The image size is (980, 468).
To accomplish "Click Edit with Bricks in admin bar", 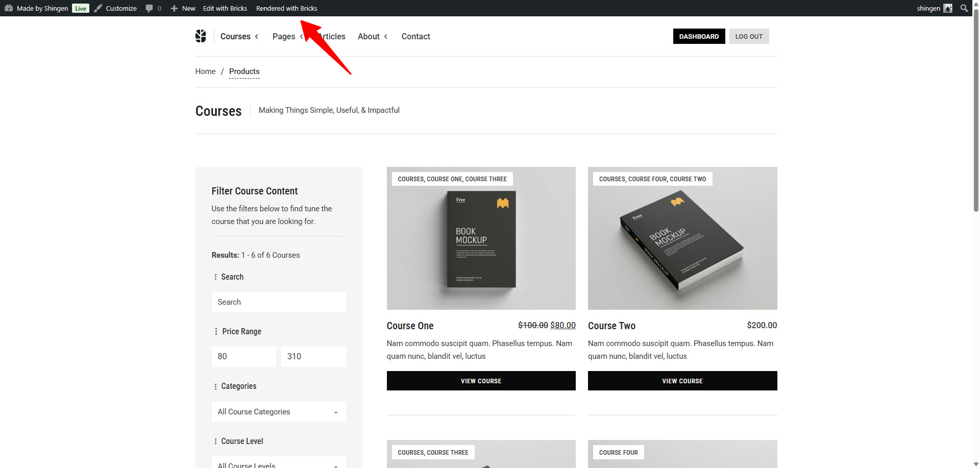I will click(225, 8).
